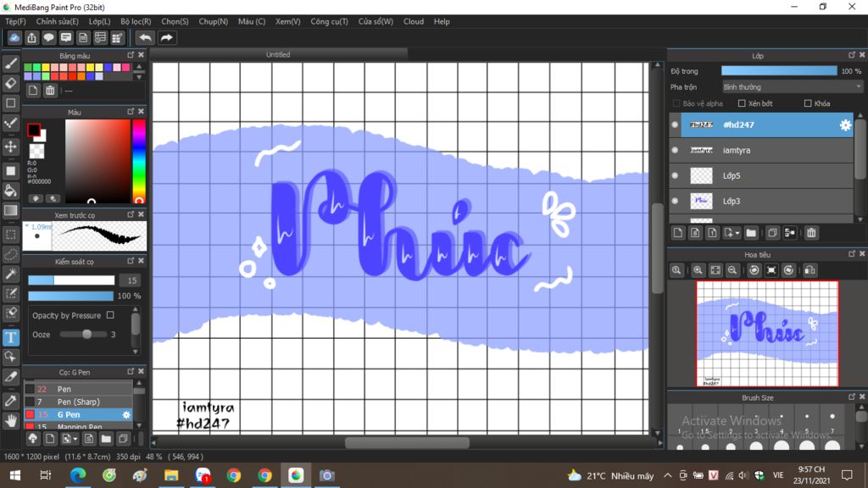Click the navigator canvas thumbnail
The height and width of the screenshot is (488, 868).
point(767,334)
